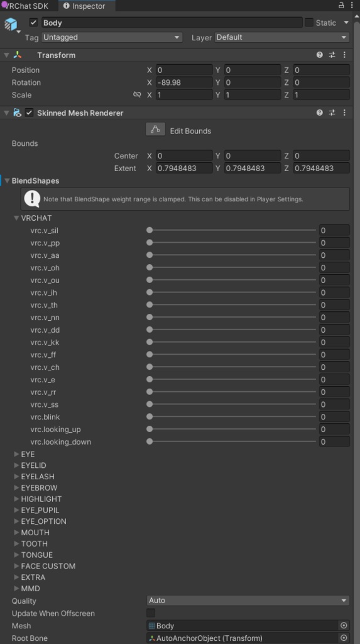Expand the EXTRA blendshape group

(16, 577)
